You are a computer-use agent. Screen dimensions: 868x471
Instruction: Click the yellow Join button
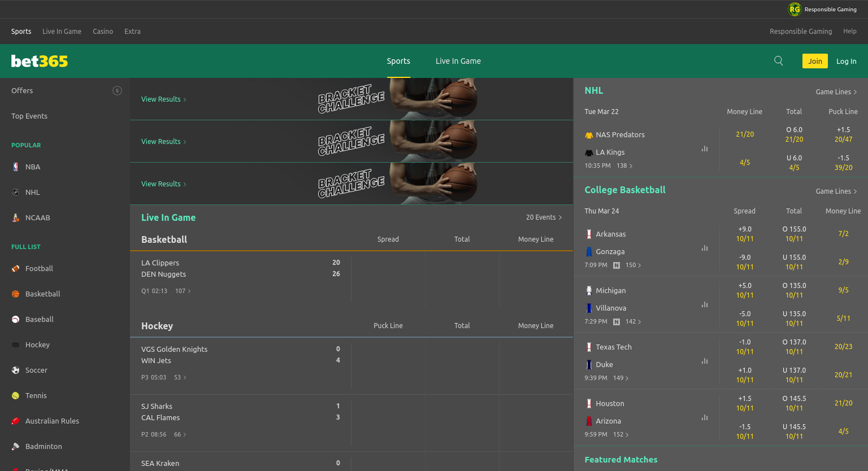pos(815,61)
